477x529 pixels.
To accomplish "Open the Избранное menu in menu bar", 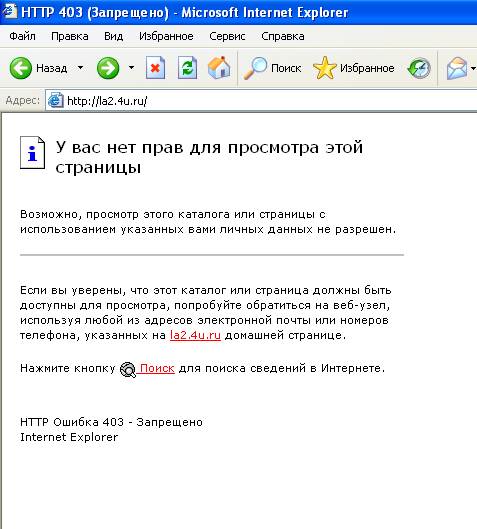I will tap(166, 36).
